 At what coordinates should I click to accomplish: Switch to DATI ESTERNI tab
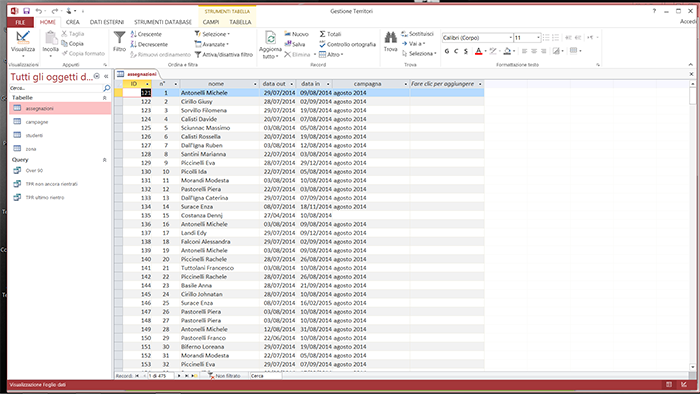(107, 22)
